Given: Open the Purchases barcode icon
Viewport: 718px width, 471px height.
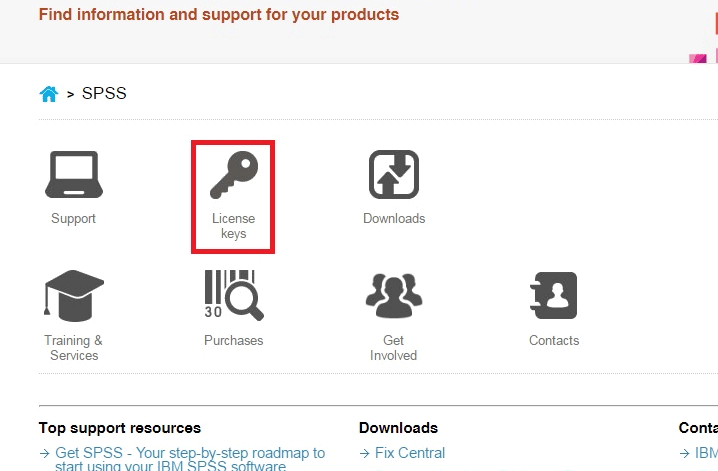Looking at the screenshot, I should click(233, 296).
